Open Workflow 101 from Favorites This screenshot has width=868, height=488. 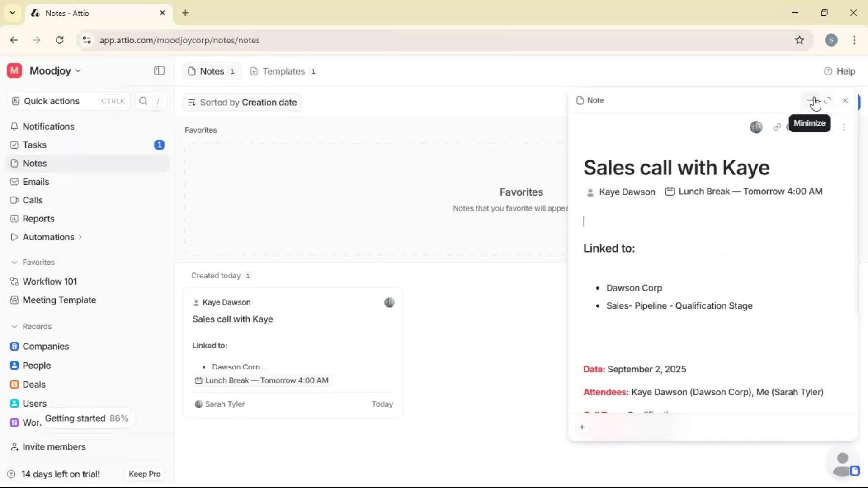pos(50,281)
